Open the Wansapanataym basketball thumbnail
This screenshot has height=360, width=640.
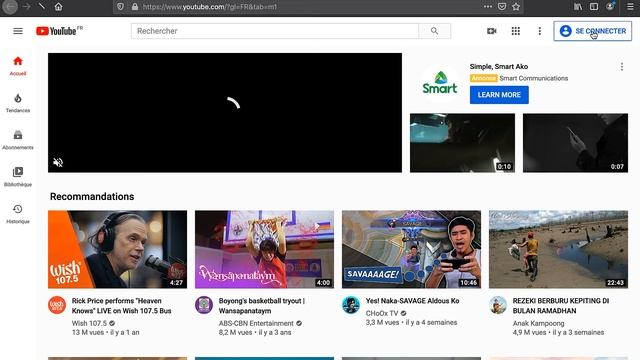(x=264, y=249)
